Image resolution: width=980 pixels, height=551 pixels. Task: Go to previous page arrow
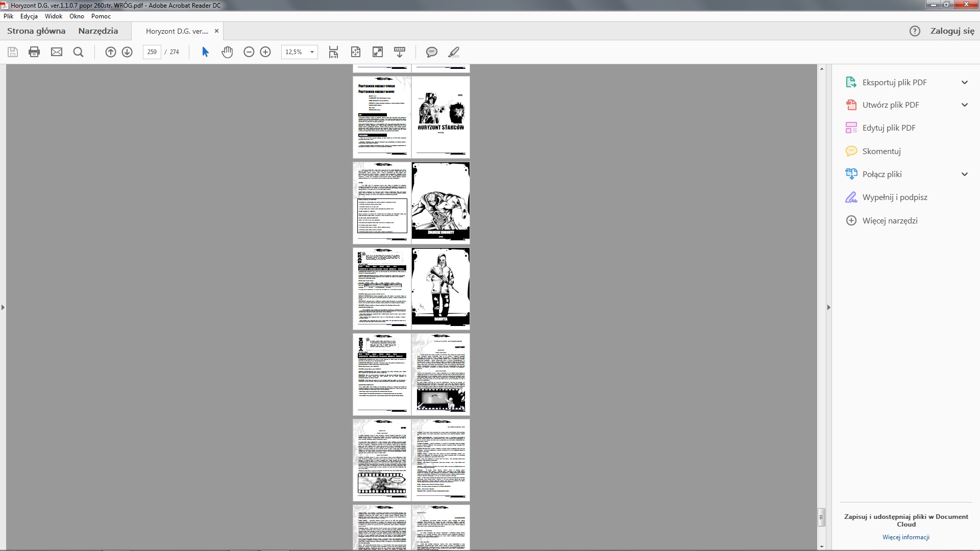pos(110,52)
